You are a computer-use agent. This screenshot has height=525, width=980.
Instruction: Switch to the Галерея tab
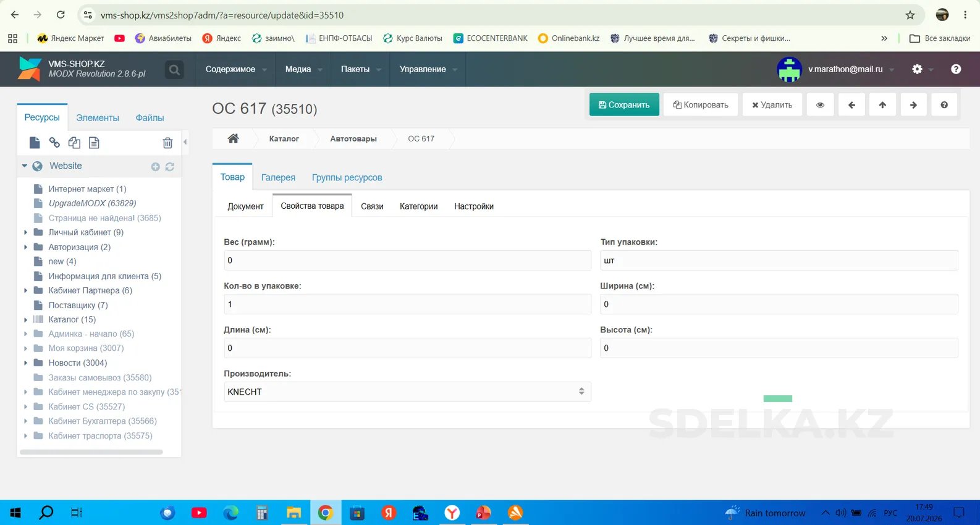278,177
